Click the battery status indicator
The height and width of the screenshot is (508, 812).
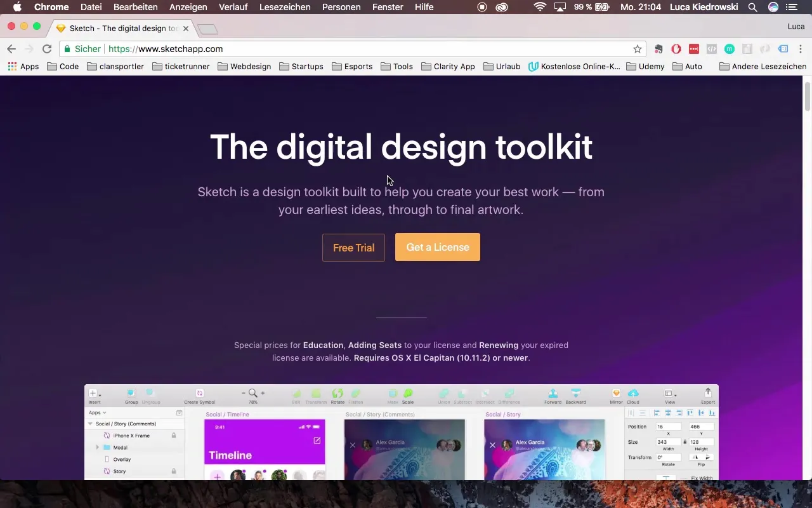[x=591, y=7]
